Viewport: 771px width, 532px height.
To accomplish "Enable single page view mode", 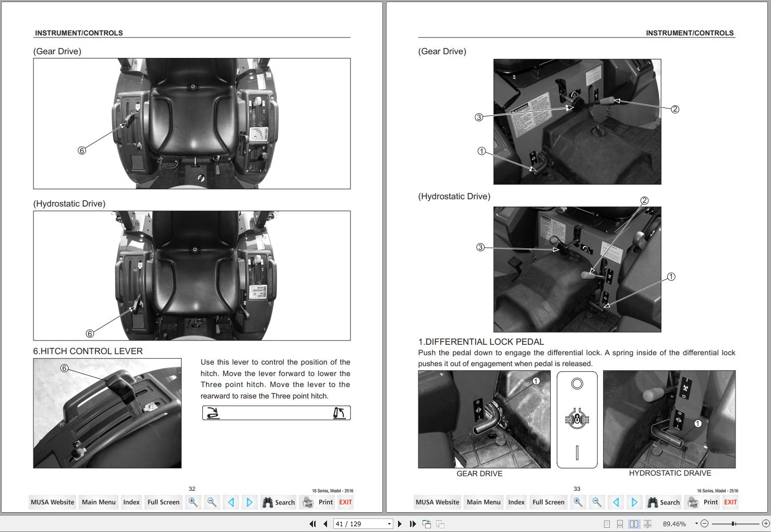I will 607,524.
